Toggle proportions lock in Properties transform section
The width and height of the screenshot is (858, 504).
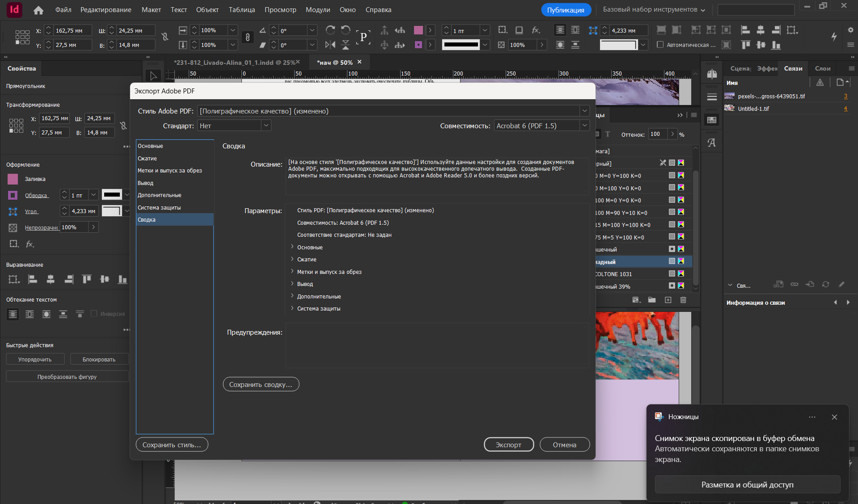[x=123, y=126]
